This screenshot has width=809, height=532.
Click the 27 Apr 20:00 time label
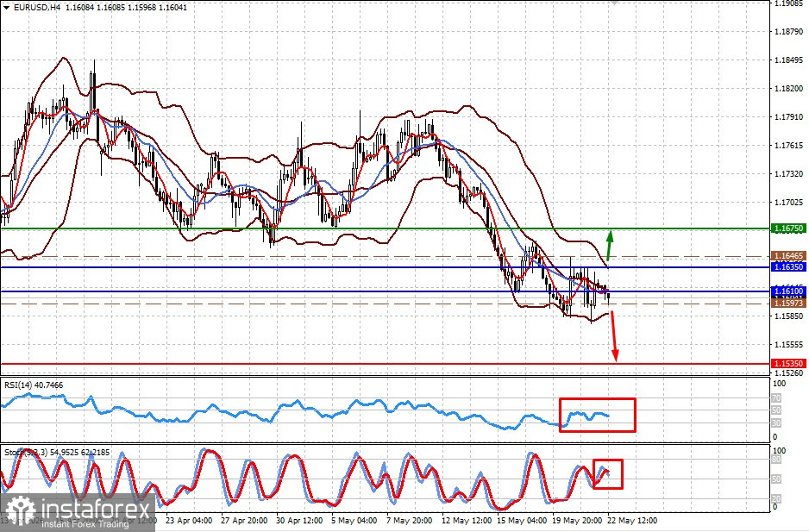(244, 521)
